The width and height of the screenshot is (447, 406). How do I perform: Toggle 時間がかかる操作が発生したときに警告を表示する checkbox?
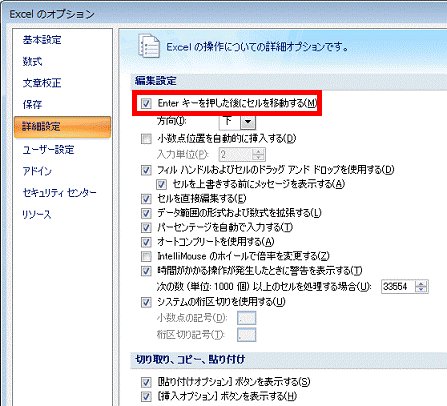coord(146,271)
